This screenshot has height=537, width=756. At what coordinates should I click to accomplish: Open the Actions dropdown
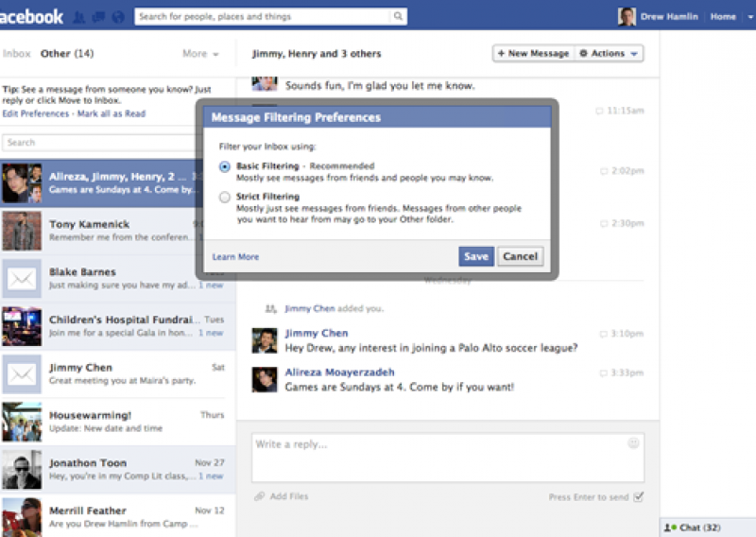(x=609, y=53)
